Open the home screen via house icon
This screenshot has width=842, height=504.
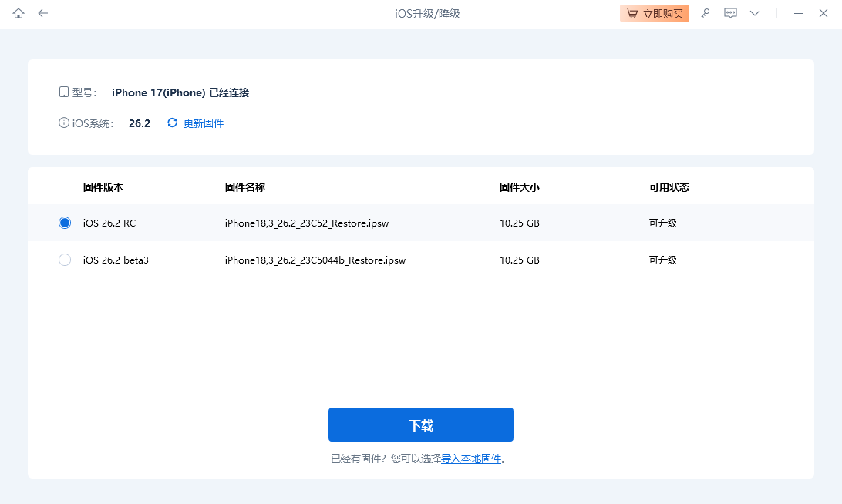coord(18,13)
